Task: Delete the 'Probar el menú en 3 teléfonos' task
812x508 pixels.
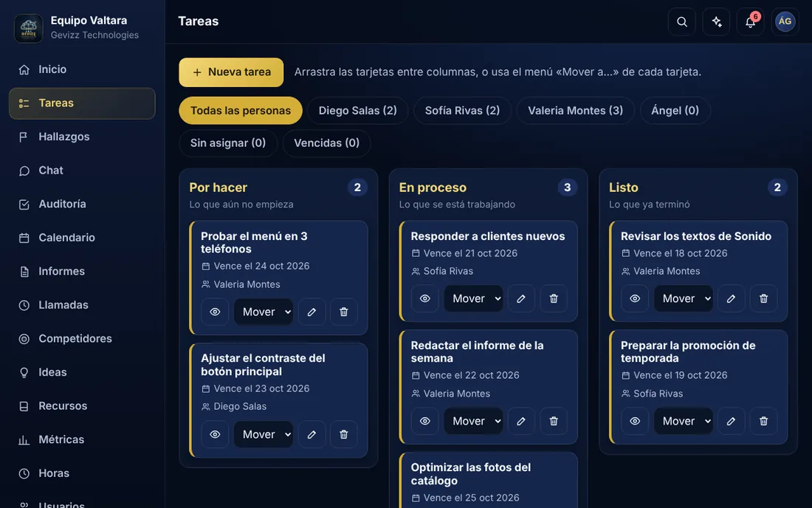Action: pyautogui.click(x=344, y=312)
